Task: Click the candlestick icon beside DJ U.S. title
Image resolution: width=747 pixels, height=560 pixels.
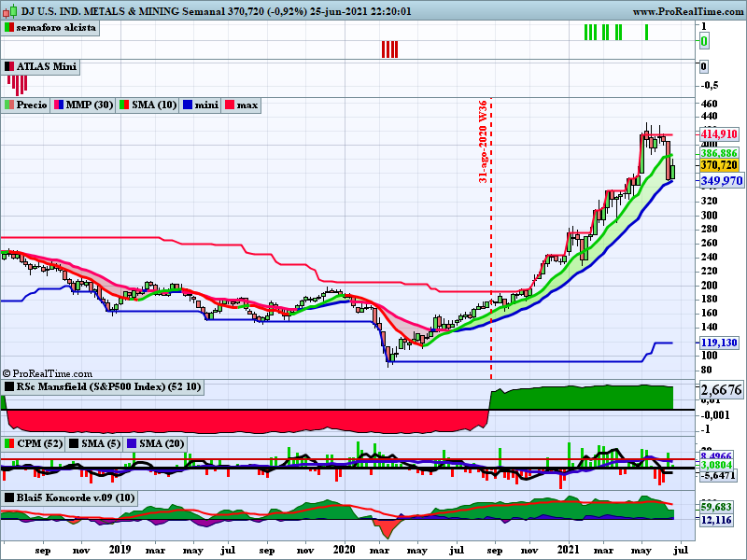Action: pos(10,11)
